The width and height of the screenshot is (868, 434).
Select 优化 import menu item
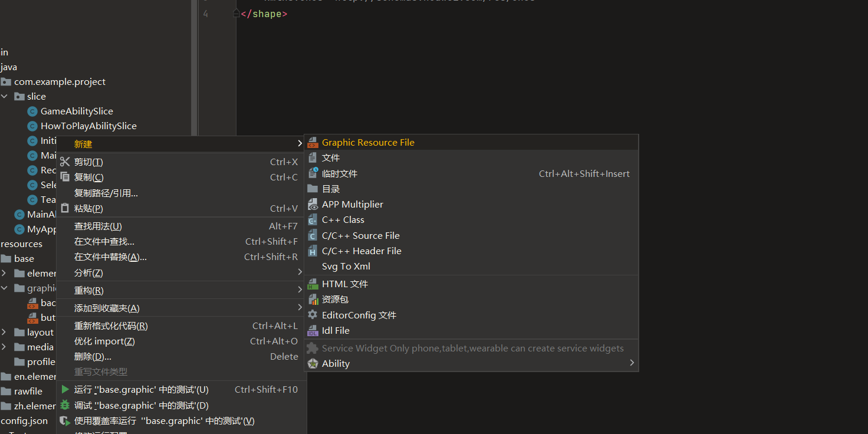181,341
